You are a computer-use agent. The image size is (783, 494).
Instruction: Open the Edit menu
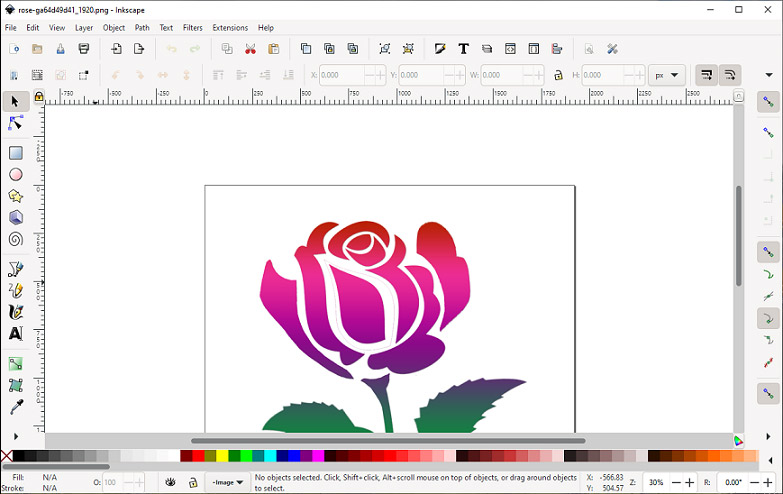32,27
